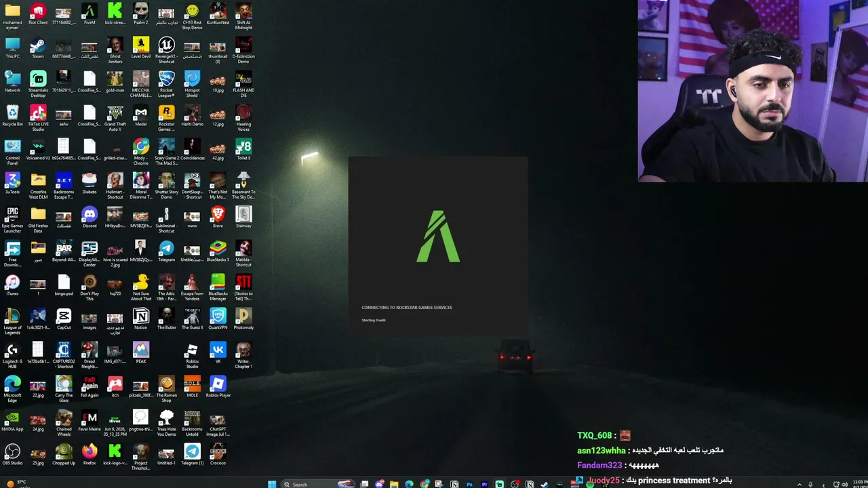Screen dimensions: 868x488
Task: Select the Toilet 8 game icon
Action: tap(243, 150)
